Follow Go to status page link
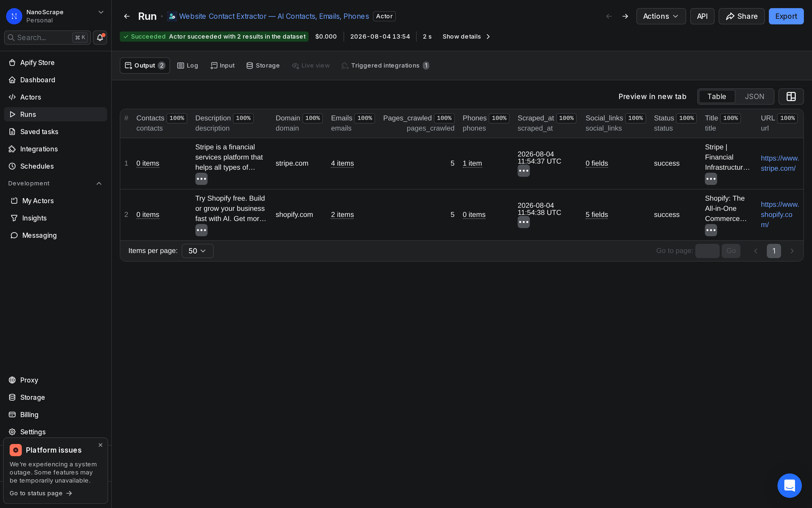This screenshot has width=812, height=508. 41,493
